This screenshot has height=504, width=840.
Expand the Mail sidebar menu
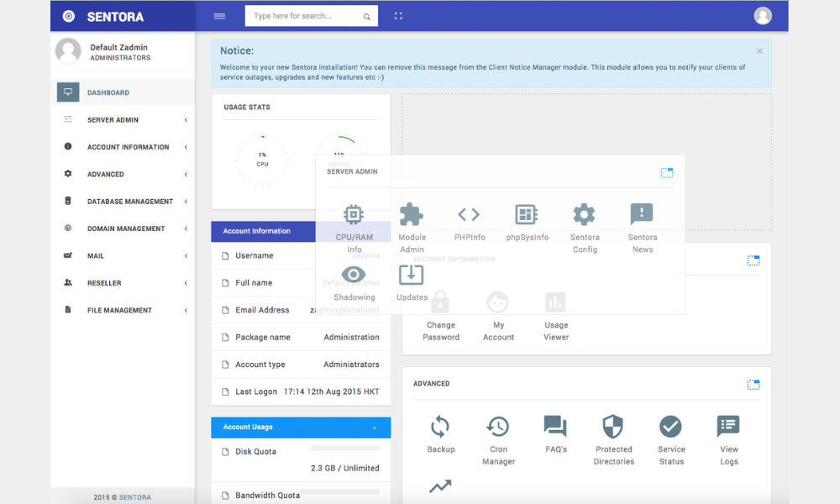pos(123,256)
